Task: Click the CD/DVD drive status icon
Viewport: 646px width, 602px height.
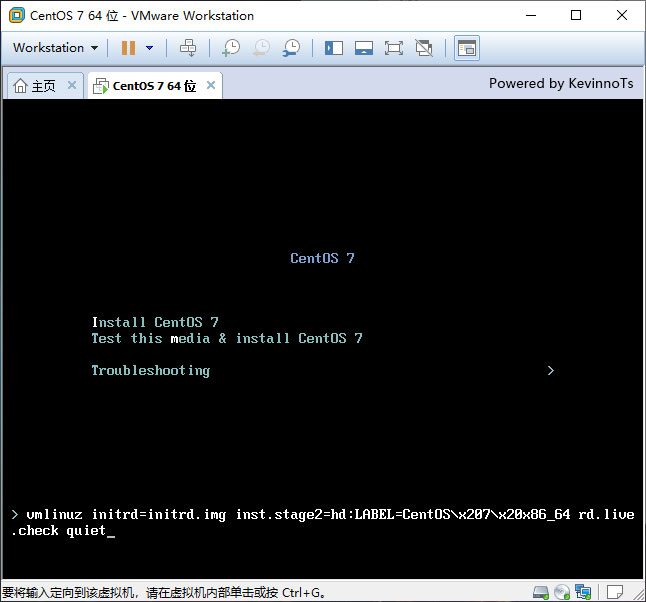Action: point(562,593)
